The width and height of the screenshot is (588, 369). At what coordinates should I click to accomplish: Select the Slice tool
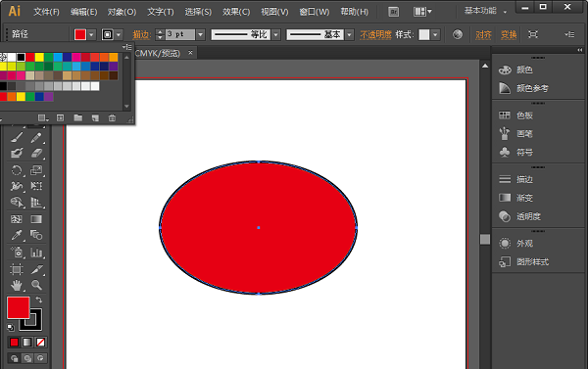coord(36,269)
